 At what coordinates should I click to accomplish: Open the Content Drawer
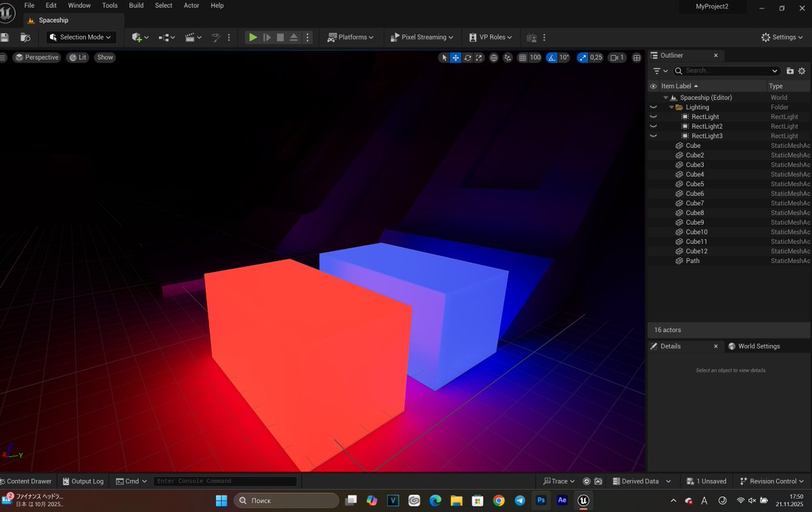coord(26,482)
